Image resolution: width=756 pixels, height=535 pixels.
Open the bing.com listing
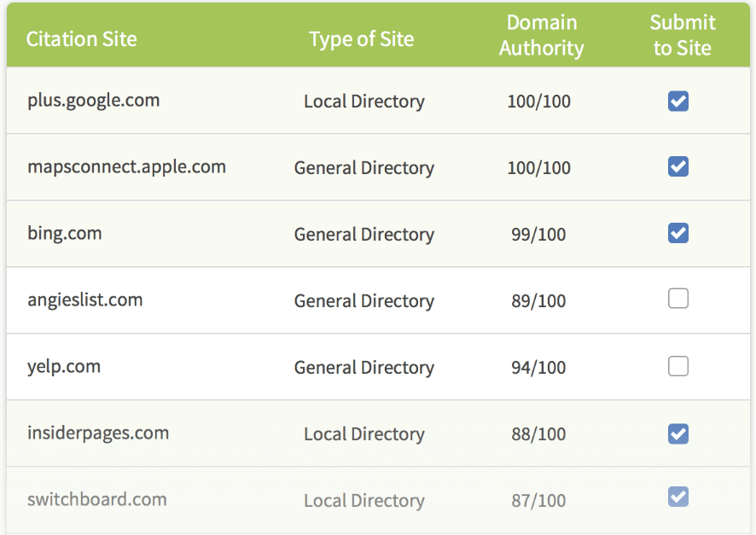click(65, 234)
